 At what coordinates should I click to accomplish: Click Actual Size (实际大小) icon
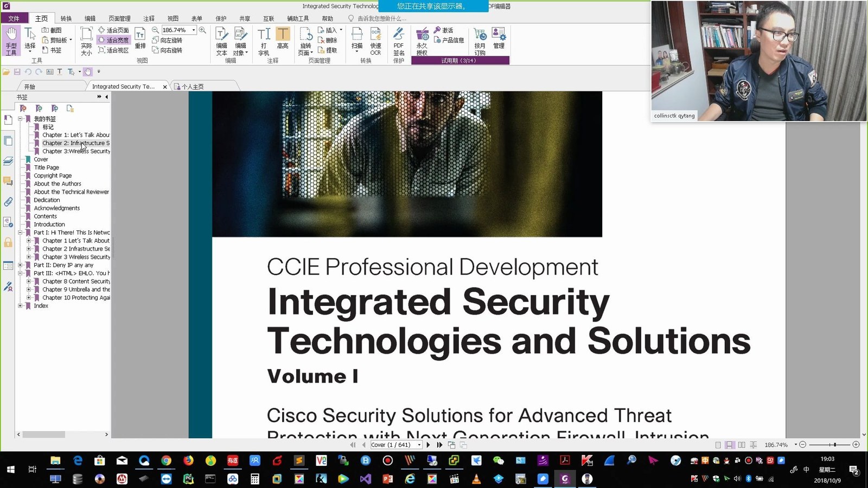[86, 41]
